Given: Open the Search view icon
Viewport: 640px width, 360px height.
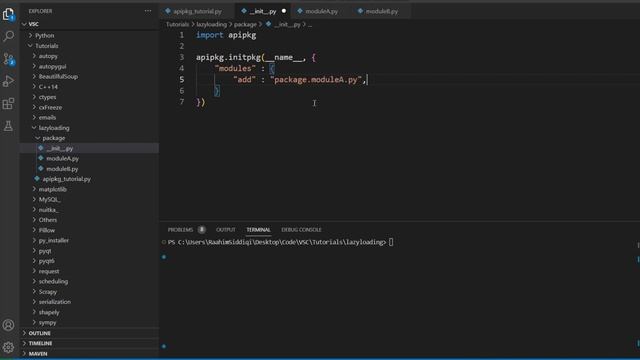Looking at the screenshot, I should (9, 36).
